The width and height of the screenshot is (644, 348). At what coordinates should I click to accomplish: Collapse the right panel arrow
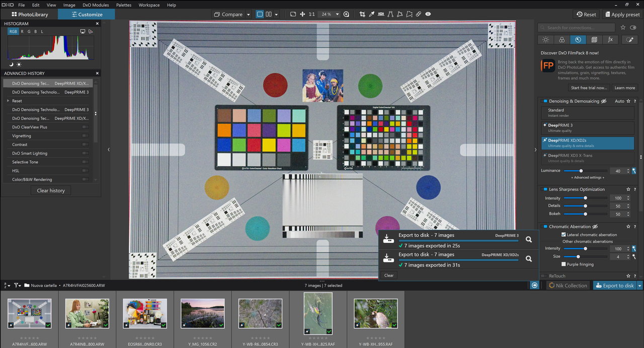535,150
